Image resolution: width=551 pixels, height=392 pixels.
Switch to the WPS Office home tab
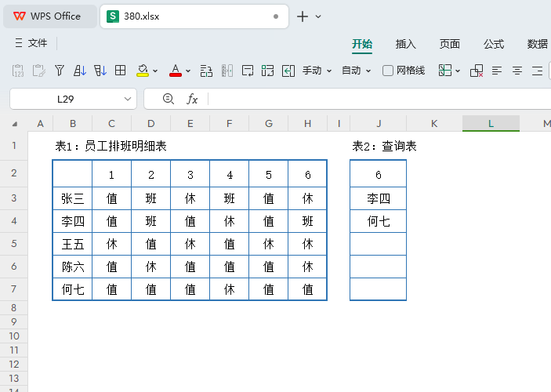(x=50, y=16)
